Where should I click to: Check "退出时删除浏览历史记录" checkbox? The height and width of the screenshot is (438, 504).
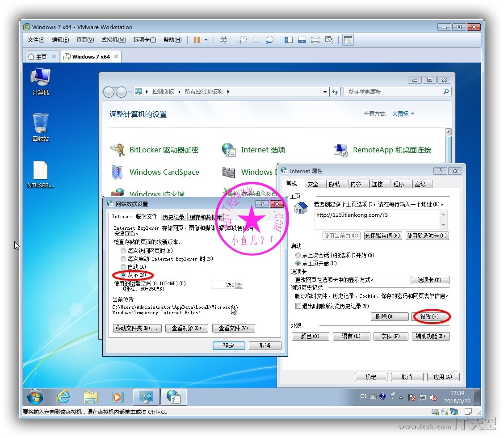298,306
